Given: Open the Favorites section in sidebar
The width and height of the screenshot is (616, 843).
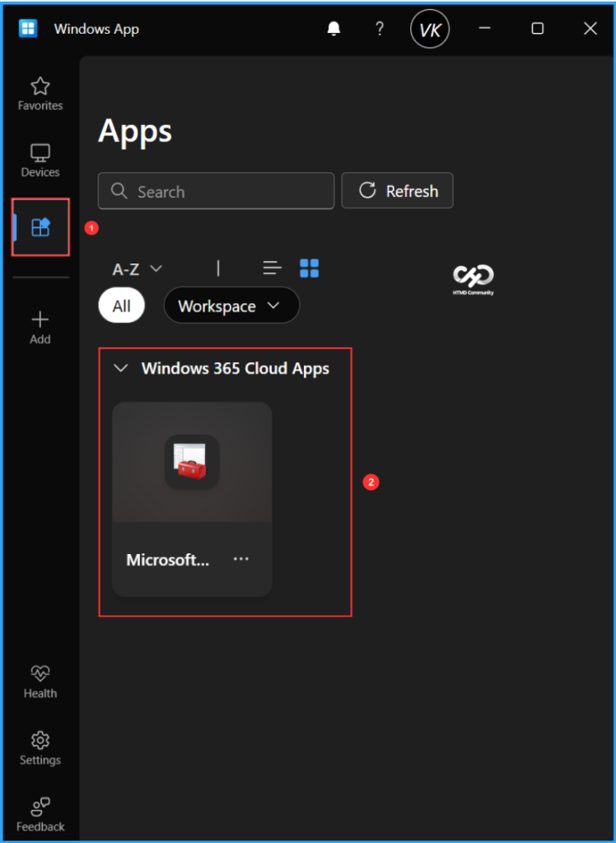Looking at the screenshot, I should coord(40,94).
